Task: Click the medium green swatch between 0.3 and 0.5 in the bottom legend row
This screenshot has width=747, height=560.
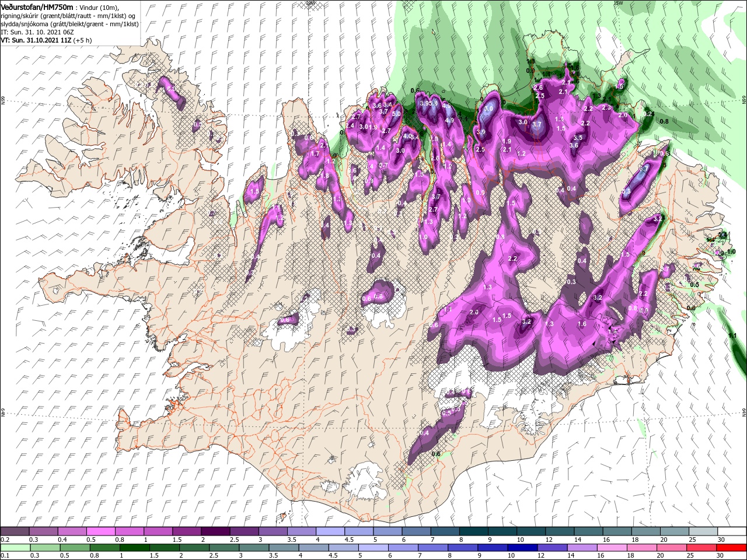Action: coord(44,547)
